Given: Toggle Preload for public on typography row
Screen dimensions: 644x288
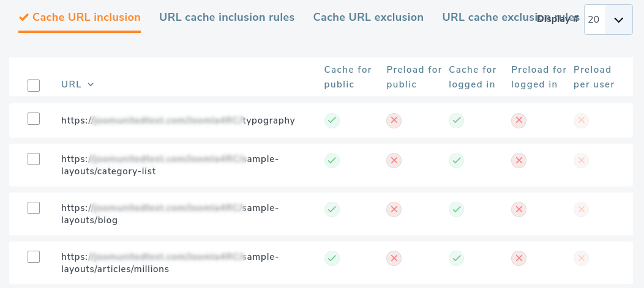Looking at the screenshot, I should (394, 120).
